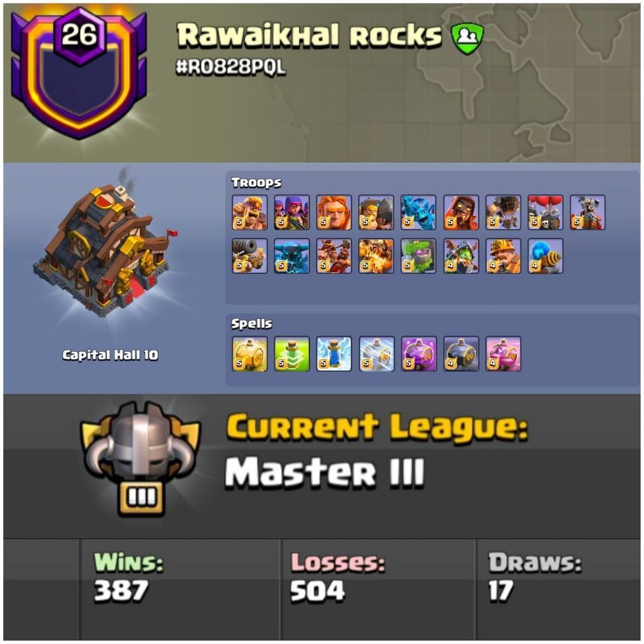Select the Super Miner troop icon
This screenshot has width=644, height=644.
pyautogui.click(x=504, y=256)
